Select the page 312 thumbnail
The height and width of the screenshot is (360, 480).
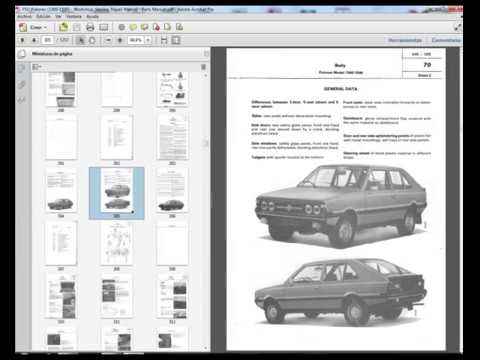[x=172, y=297]
